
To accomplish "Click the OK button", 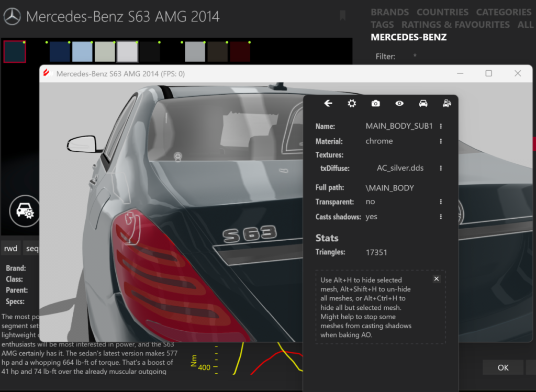I will point(503,367).
